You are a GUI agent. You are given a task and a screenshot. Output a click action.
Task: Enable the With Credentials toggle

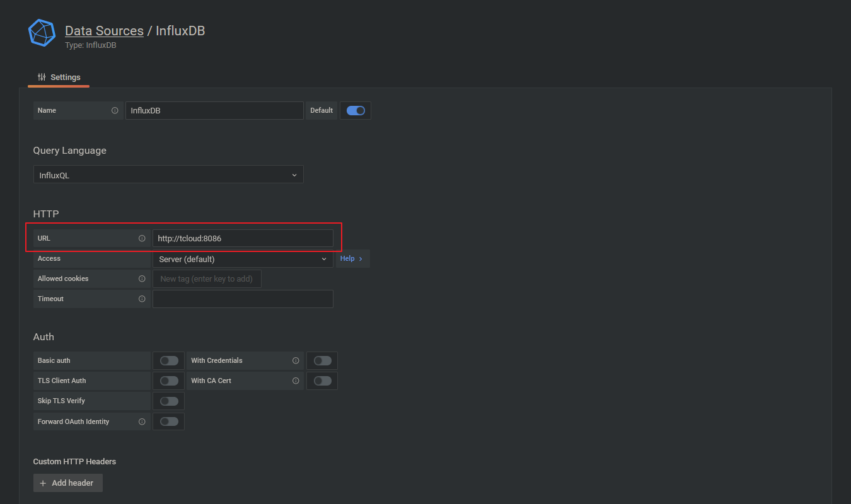coord(322,360)
